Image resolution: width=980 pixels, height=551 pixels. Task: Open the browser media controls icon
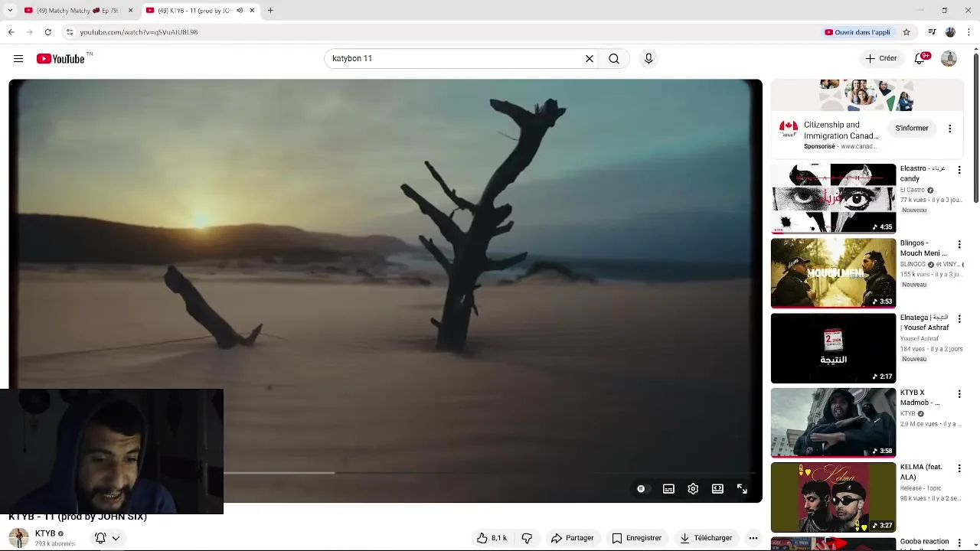(x=932, y=32)
